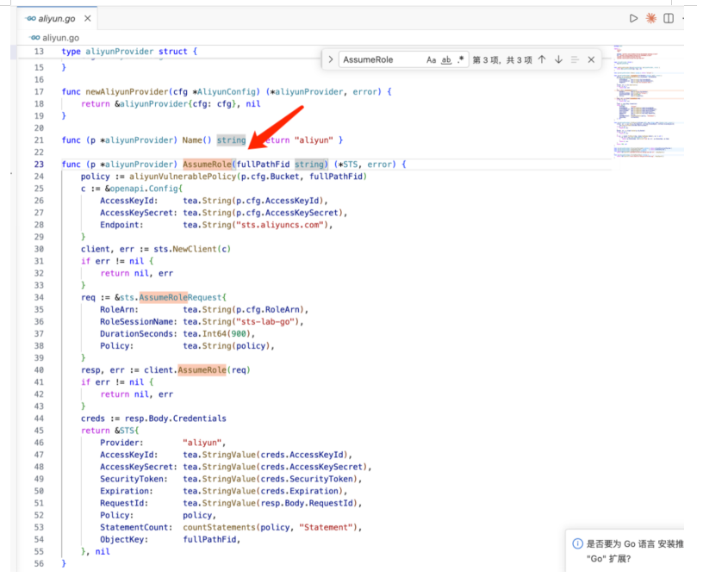Screen dimensions: 728x583
Task: Select the aliyun.go tab
Action: pos(57,19)
